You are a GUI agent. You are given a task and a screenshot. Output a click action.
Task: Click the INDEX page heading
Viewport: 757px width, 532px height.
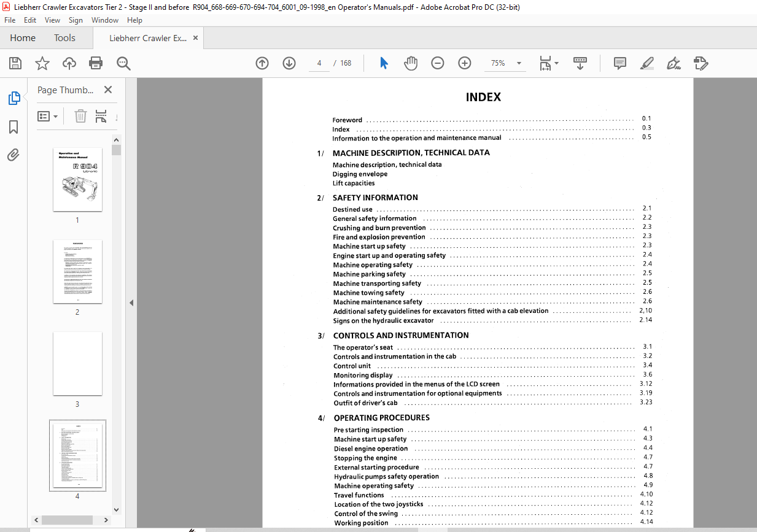coord(483,97)
